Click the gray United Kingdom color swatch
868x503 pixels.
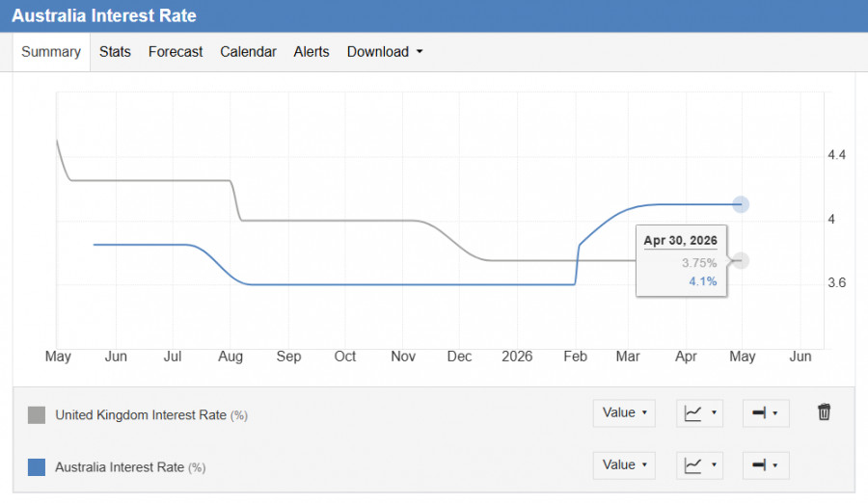coord(37,415)
